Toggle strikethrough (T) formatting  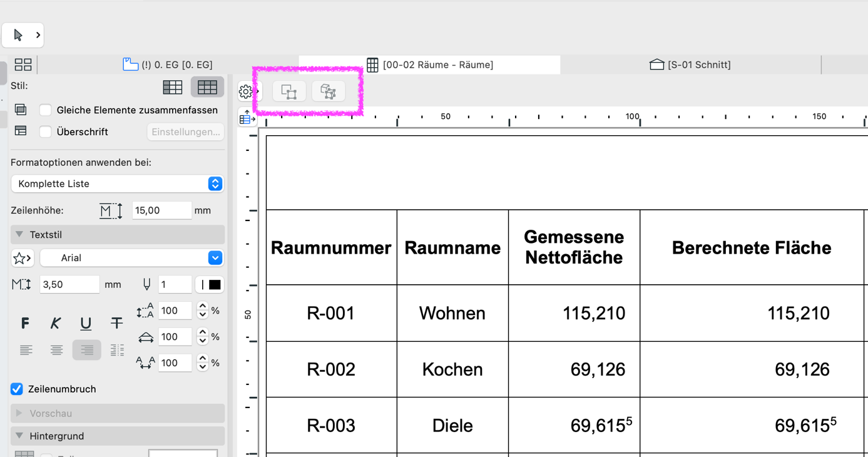(x=116, y=323)
